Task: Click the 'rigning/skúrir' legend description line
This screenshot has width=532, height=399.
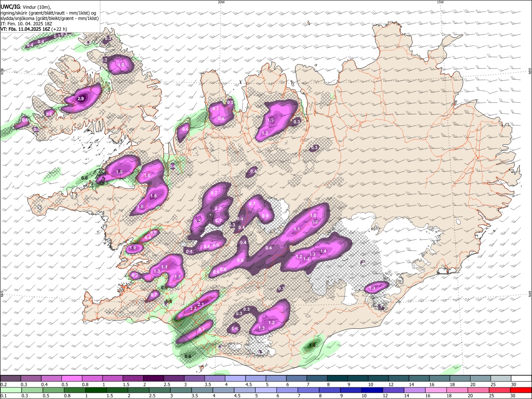Action: [48, 12]
